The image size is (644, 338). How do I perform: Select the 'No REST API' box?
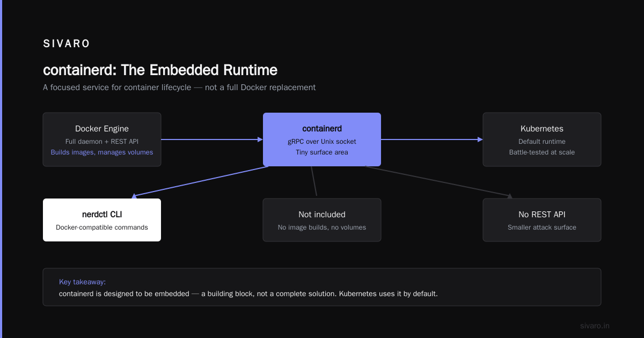[x=542, y=220]
